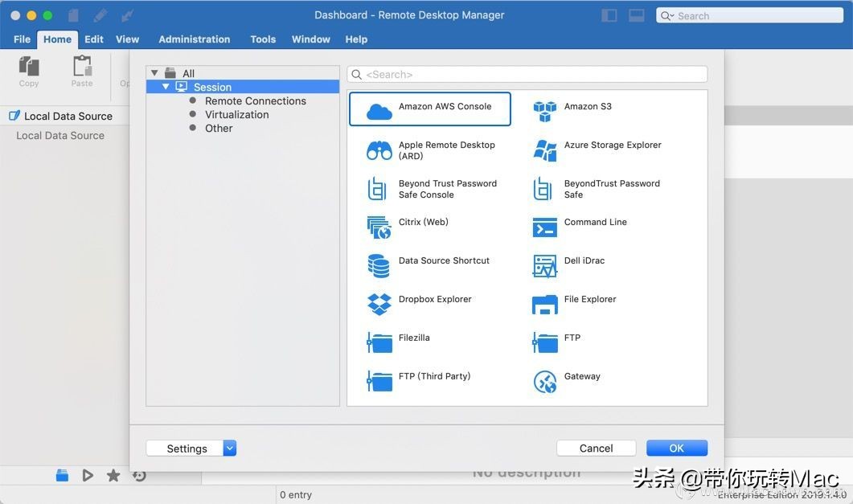Collapse the All tree node triangle

point(154,73)
